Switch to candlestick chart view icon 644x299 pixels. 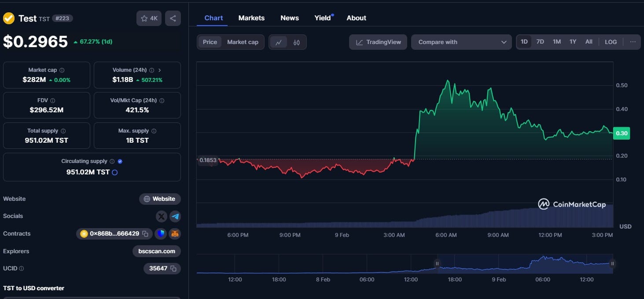[x=297, y=42]
